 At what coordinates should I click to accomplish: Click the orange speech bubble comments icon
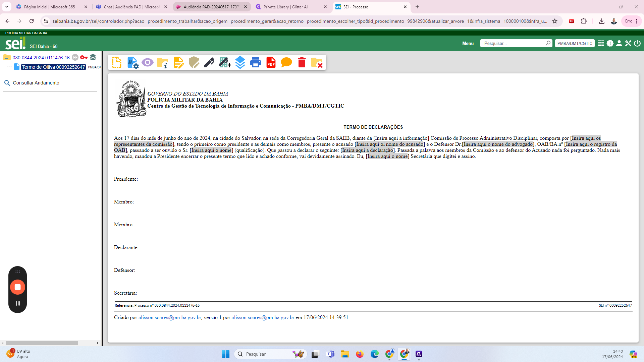286,62
